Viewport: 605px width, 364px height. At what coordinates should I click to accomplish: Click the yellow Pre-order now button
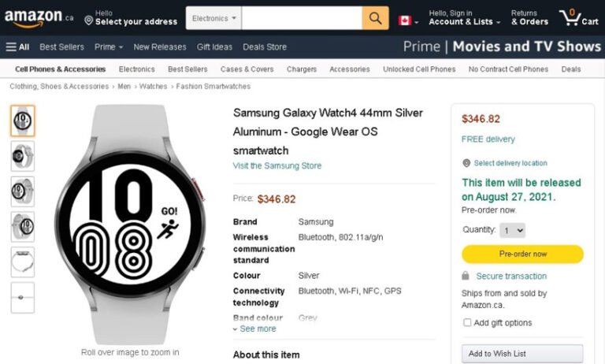[522, 254]
